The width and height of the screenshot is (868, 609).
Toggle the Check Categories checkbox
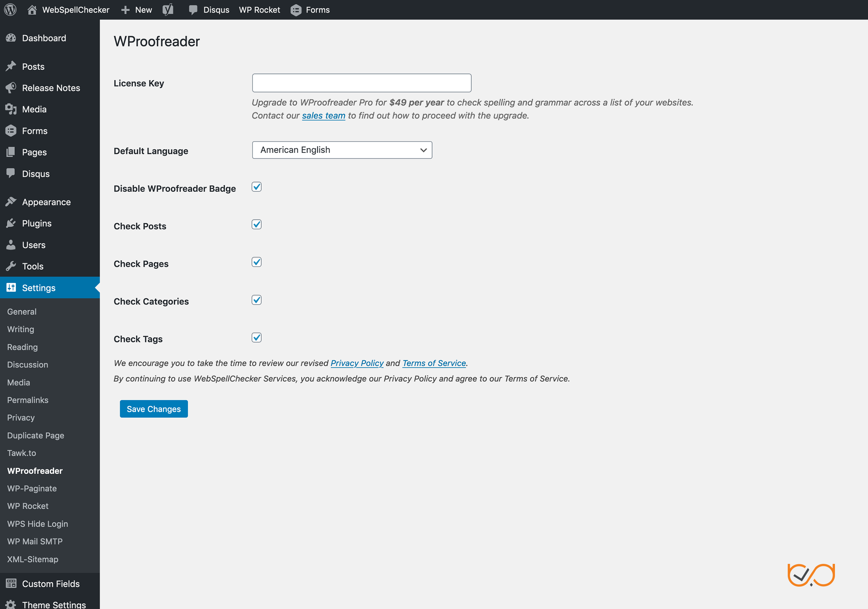257,300
